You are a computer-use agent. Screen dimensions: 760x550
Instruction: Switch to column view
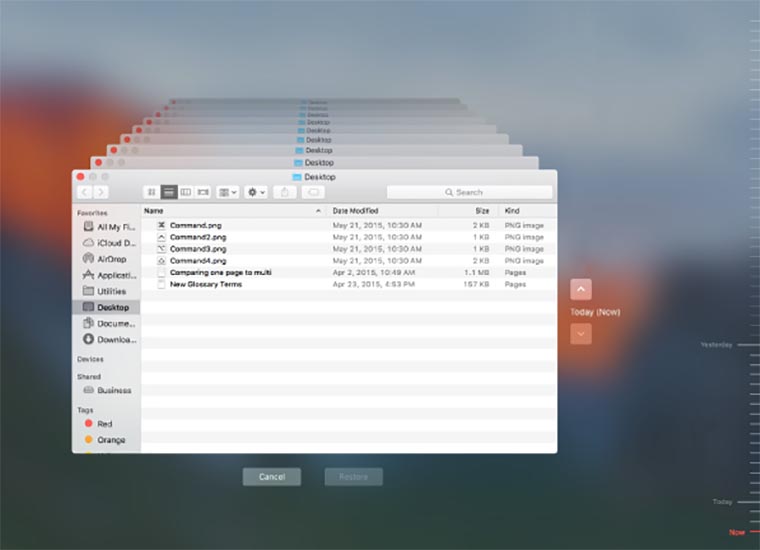186,192
